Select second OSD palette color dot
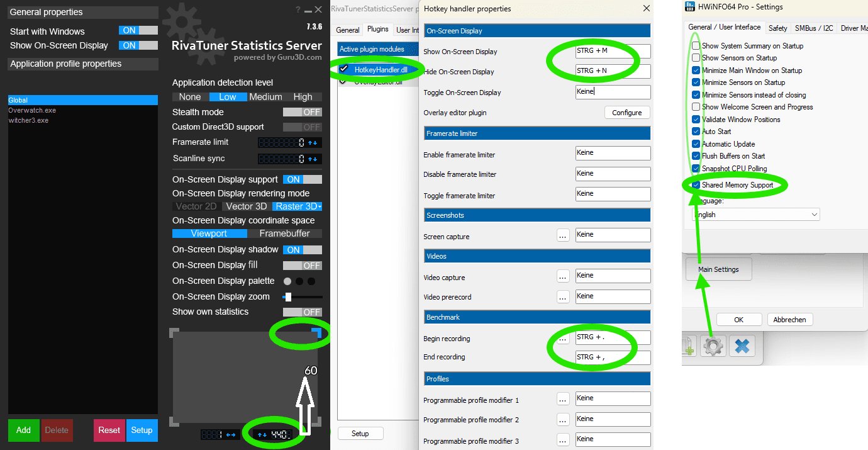 point(299,281)
